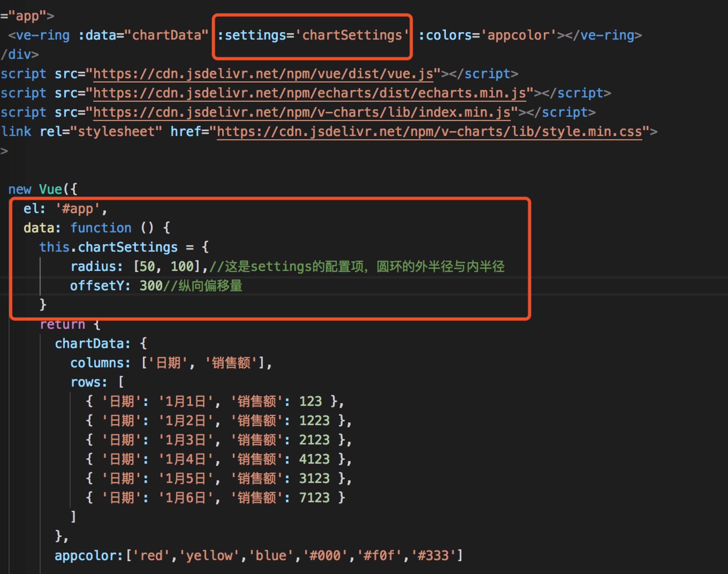Click the row with 1月2日 and 1223
Viewport: 728px width, 574px height.
[x=219, y=421]
